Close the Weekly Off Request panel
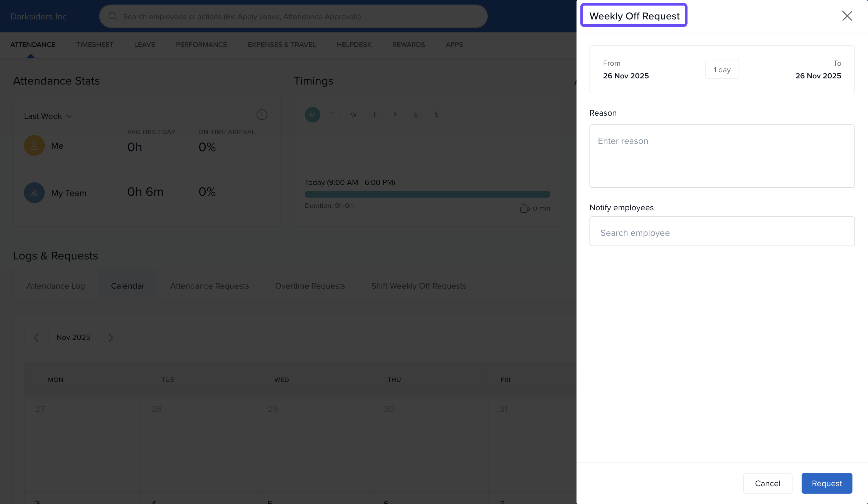The image size is (868, 504). pyautogui.click(x=847, y=16)
